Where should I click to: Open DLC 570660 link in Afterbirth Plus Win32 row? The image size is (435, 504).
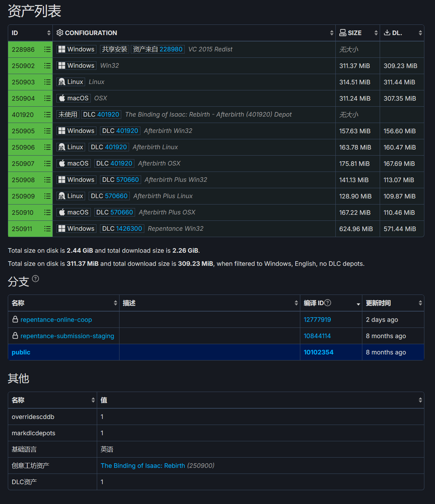[127, 180]
